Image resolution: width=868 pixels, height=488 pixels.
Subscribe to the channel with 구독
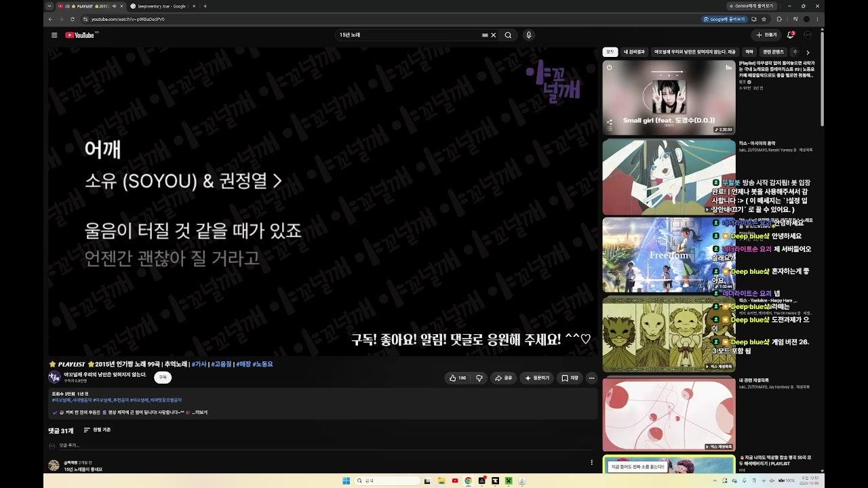coord(163,378)
